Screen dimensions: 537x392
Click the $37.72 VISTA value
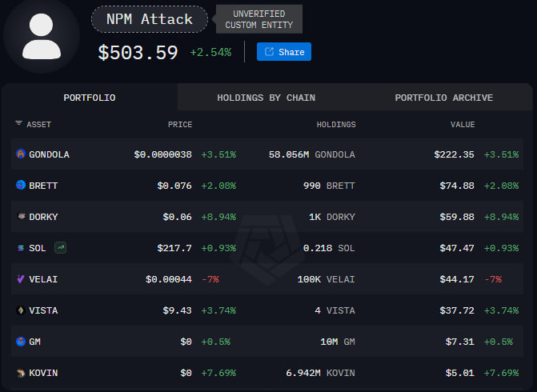tap(457, 310)
